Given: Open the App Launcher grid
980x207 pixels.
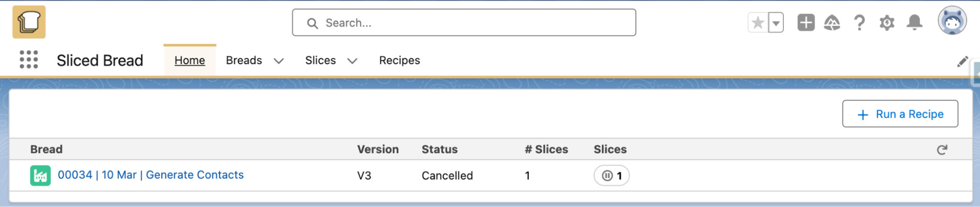Looking at the screenshot, I should point(29,60).
